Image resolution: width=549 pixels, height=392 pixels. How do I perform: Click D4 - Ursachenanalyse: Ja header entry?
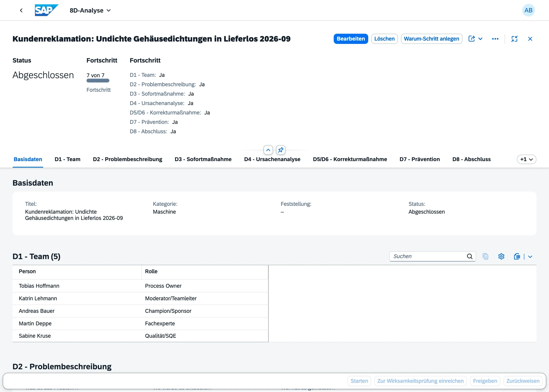click(x=161, y=103)
